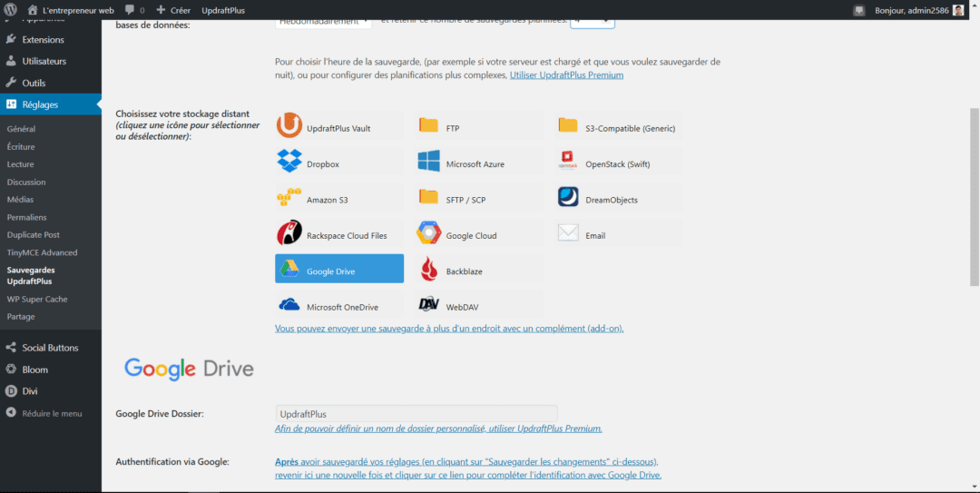Select the WebDAV icon

(428, 305)
